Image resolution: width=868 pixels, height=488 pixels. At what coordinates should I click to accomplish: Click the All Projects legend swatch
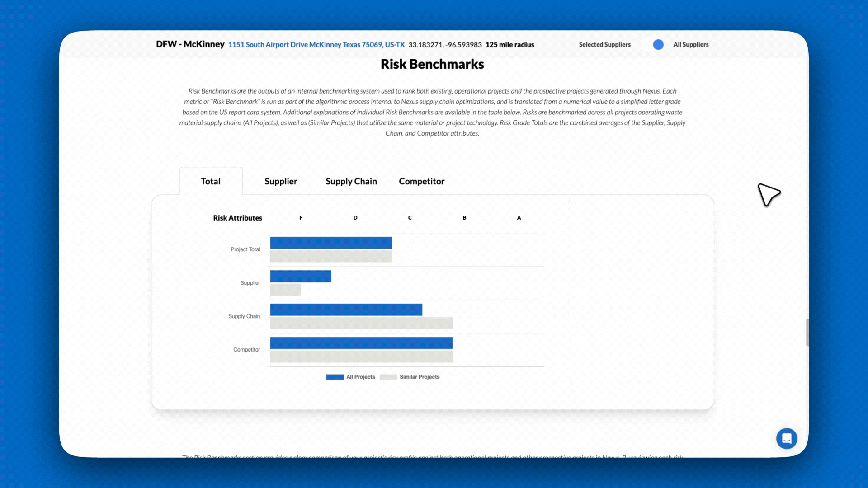[x=335, y=377]
